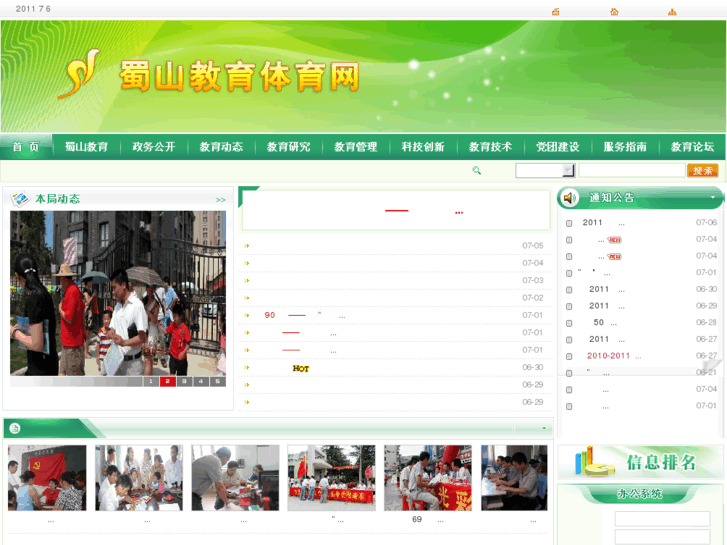727x545 pixels.
Task: Open the 教育论坛 nav item
Action: coord(692,147)
